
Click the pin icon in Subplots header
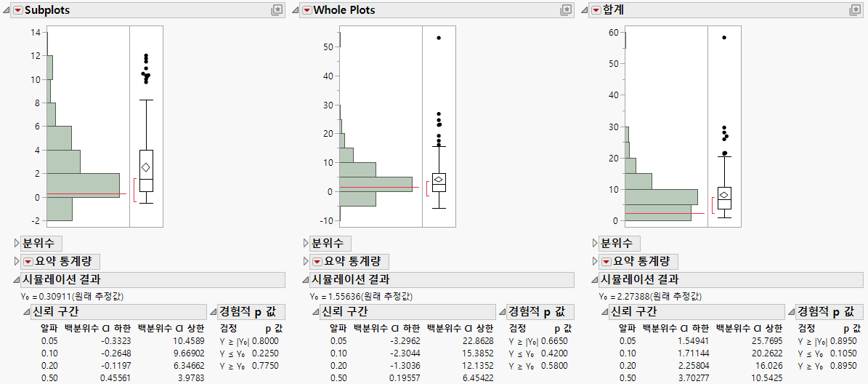coord(277,10)
